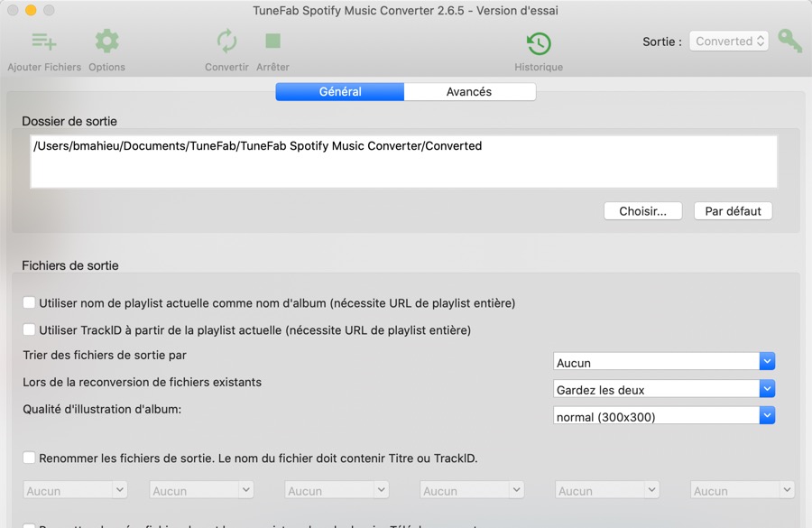Open the Gardez les deux dropdown

(664, 390)
